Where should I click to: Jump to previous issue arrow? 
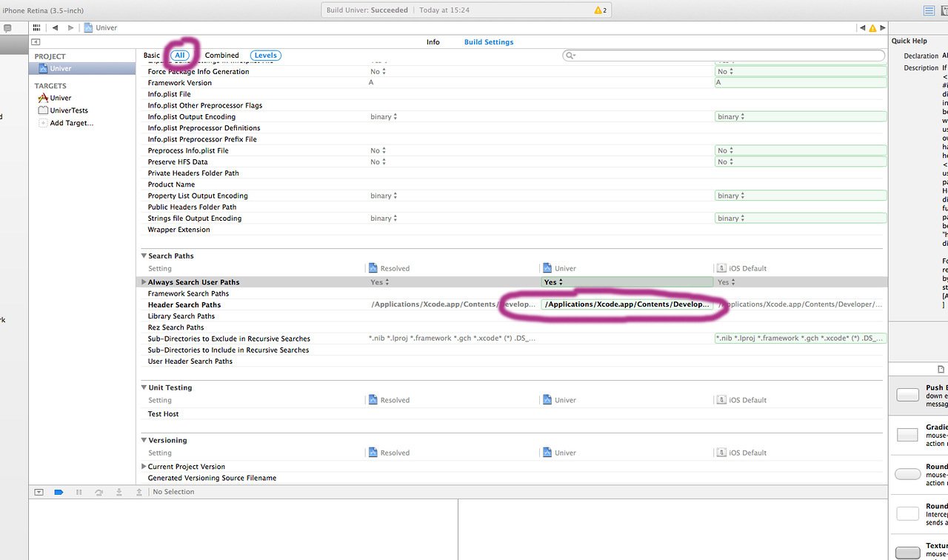(x=863, y=27)
